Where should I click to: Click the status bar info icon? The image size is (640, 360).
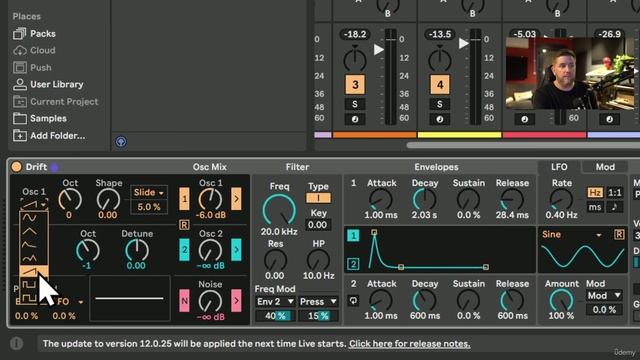point(17,343)
